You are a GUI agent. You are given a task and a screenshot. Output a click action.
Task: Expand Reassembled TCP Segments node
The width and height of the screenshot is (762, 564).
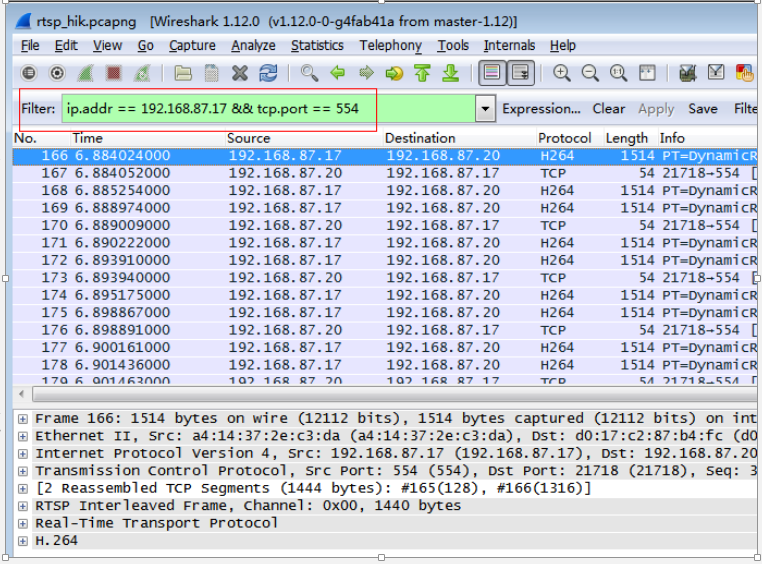tap(22, 489)
